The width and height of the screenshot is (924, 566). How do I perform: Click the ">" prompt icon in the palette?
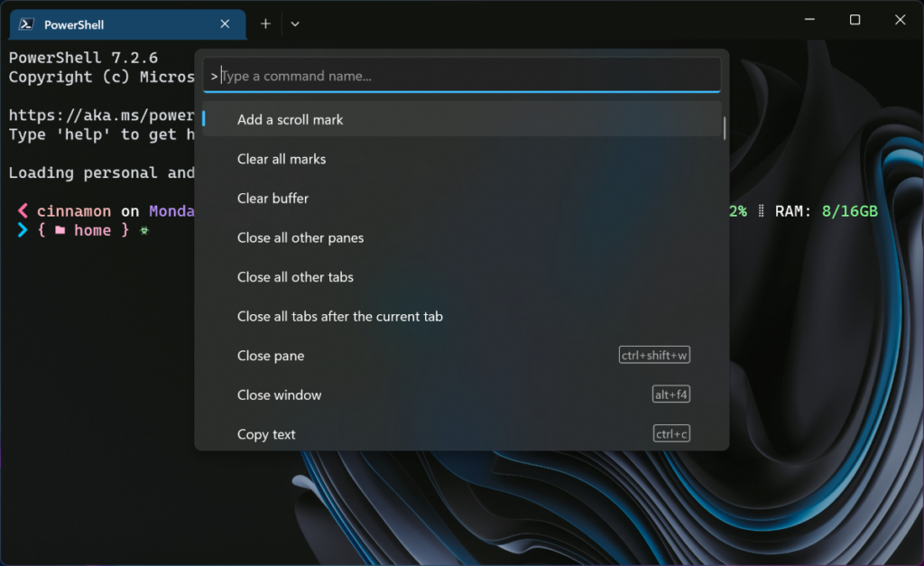pos(213,76)
